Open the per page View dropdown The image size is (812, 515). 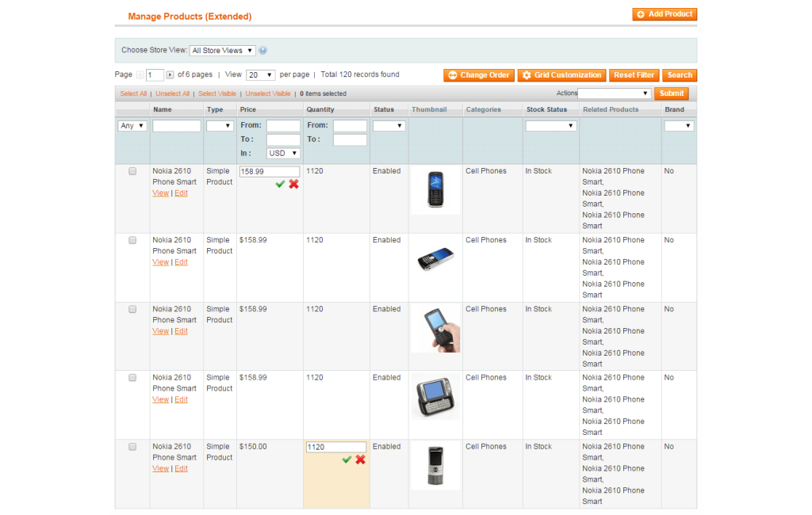point(260,75)
